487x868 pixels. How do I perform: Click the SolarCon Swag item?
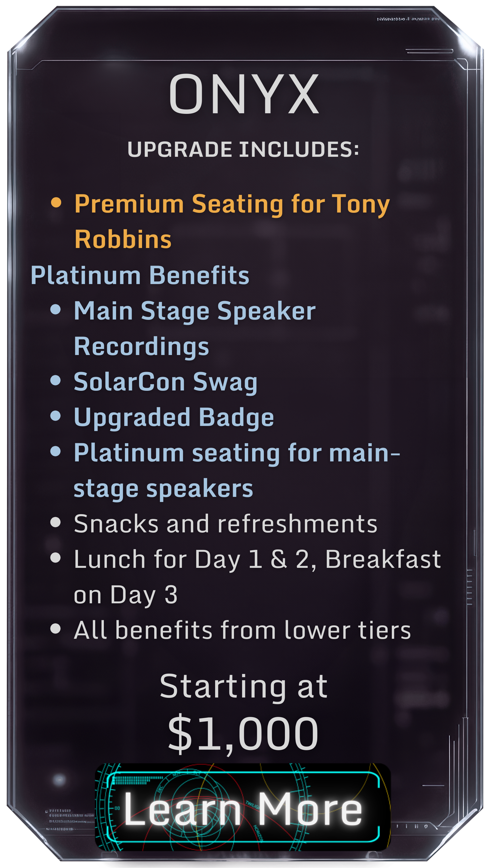click(166, 382)
